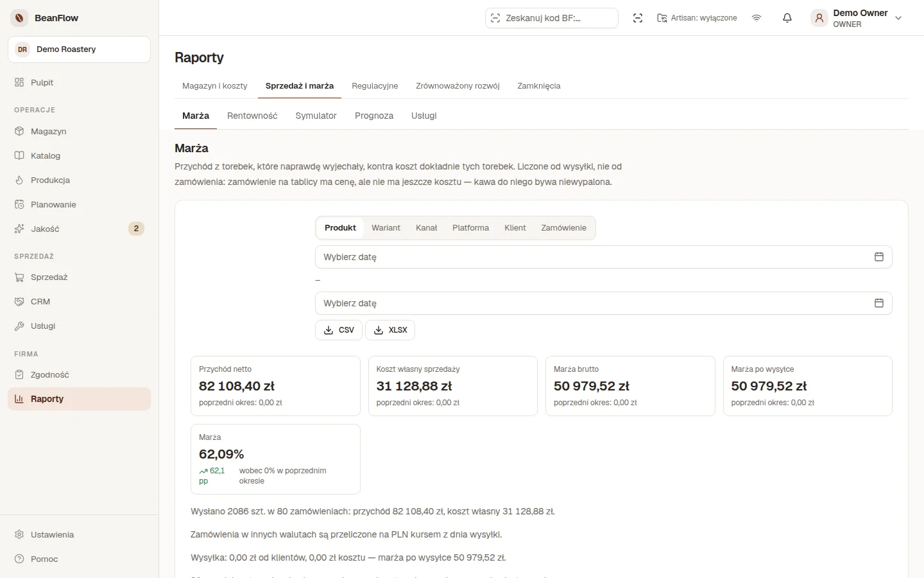Screen dimensions: 924x578
Task: Click Marża po wysyłce card value
Action: [769, 386]
